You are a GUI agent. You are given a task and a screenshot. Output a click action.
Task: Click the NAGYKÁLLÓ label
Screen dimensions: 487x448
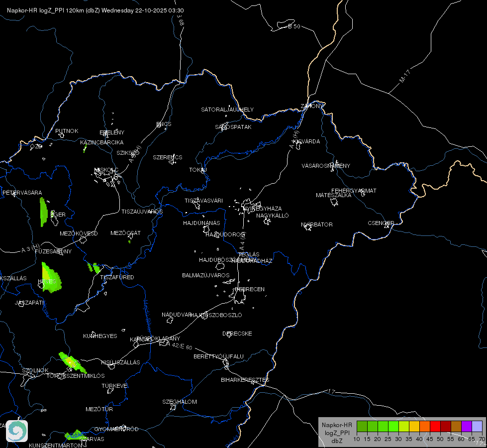273,216
